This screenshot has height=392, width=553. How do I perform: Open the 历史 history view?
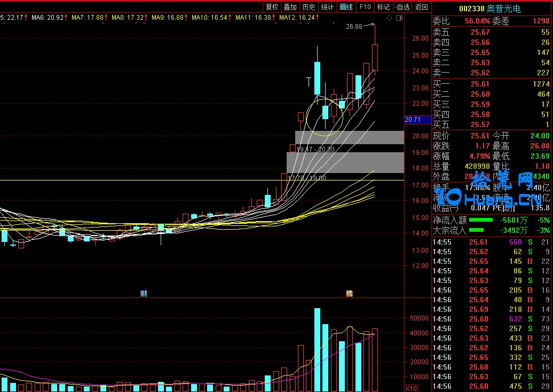[309, 7]
